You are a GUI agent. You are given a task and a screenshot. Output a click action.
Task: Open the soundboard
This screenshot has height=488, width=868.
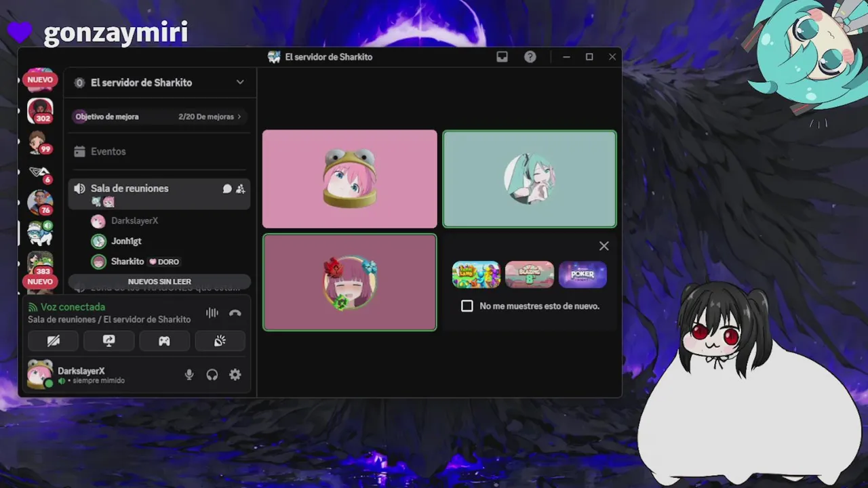(220, 341)
